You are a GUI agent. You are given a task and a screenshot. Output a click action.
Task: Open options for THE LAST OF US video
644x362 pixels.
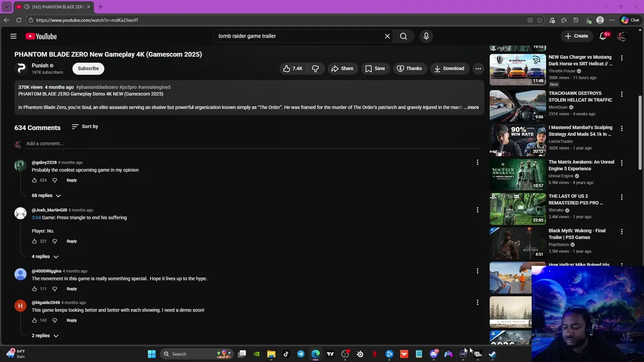(622, 197)
